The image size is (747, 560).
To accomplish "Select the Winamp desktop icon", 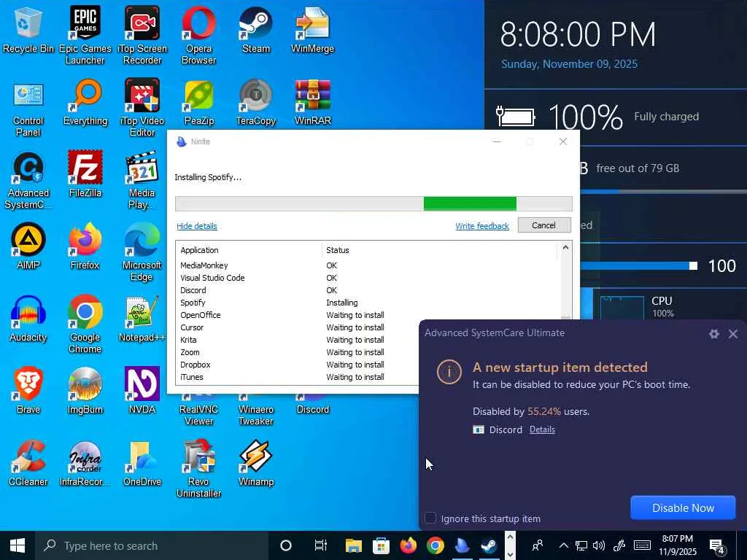I will (256, 463).
